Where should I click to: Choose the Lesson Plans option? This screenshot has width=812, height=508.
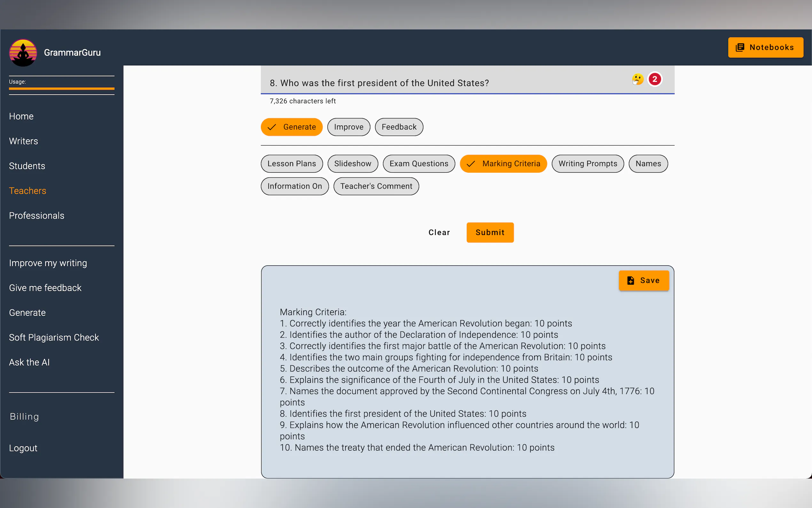(291, 163)
